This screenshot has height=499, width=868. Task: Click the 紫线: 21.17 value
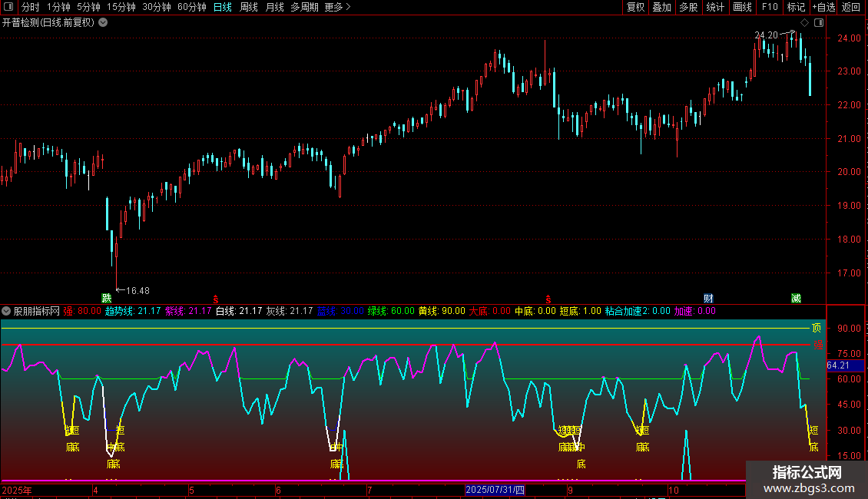tap(188, 311)
